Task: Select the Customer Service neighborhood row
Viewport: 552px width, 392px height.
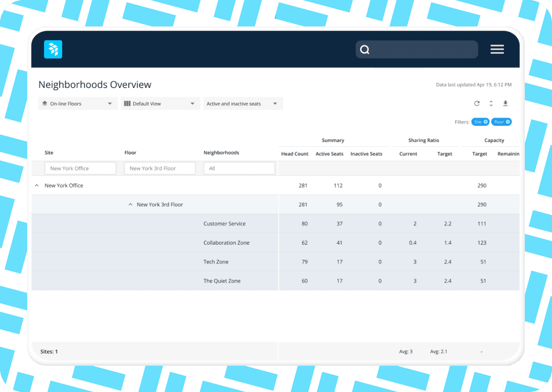Action: pos(225,224)
